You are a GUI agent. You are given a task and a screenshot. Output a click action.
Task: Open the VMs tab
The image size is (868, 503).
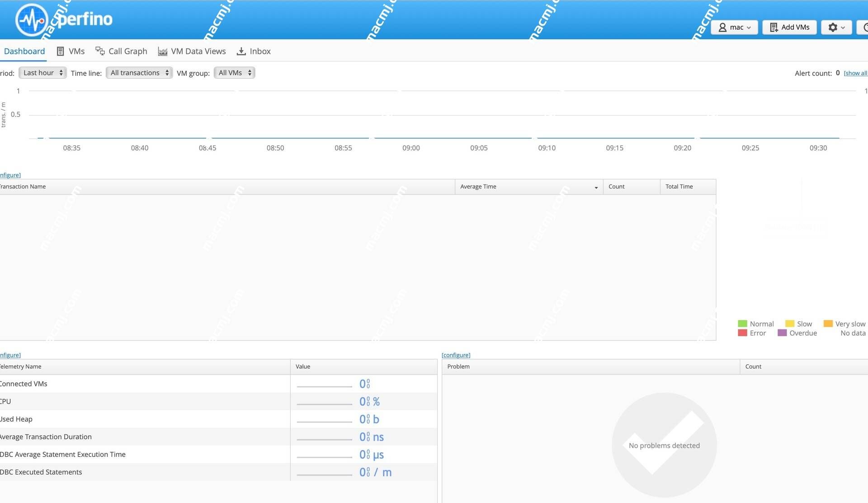[71, 51]
